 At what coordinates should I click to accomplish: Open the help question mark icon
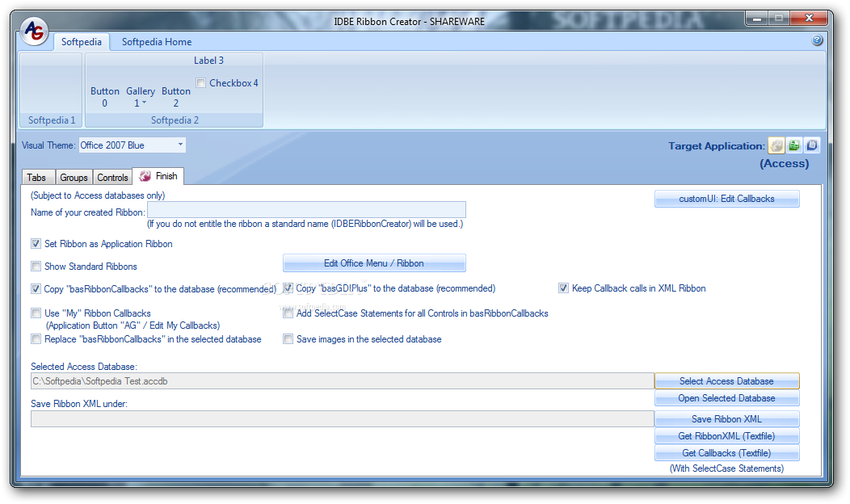coord(817,40)
